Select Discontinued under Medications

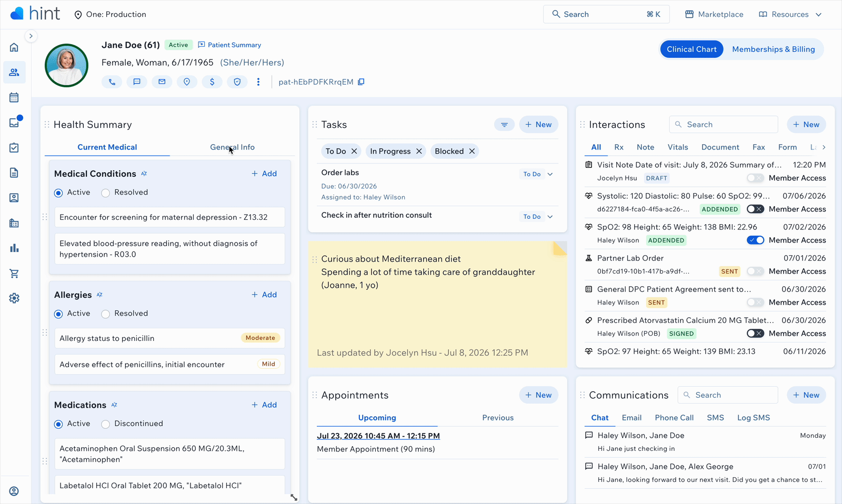coord(105,424)
